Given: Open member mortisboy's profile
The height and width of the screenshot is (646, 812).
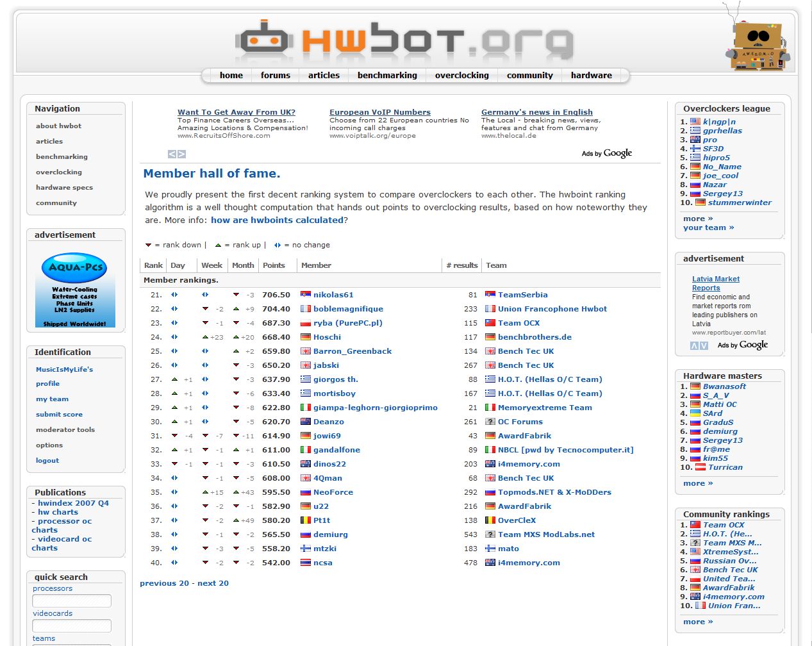Looking at the screenshot, I should 335,393.
